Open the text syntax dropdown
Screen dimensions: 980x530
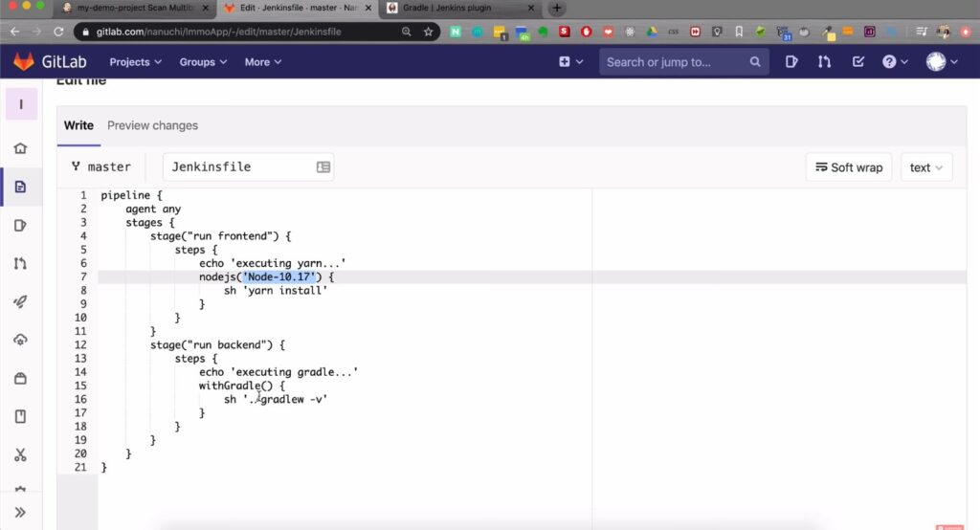pyautogui.click(x=926, y=167)
